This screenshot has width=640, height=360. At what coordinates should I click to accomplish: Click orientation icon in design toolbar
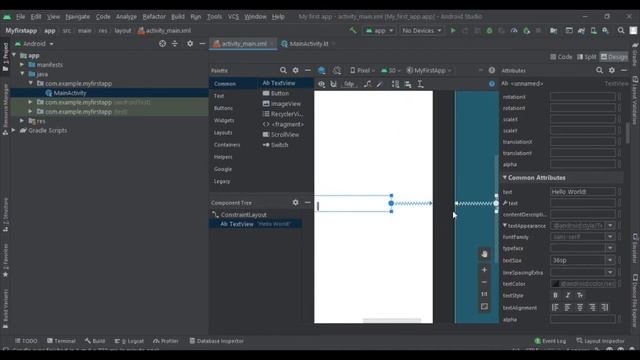(337, 70)
